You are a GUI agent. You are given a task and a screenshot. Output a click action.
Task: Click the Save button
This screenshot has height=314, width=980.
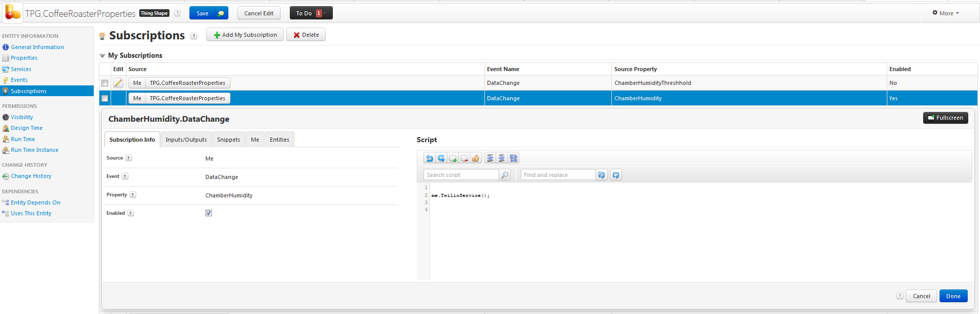202,13
